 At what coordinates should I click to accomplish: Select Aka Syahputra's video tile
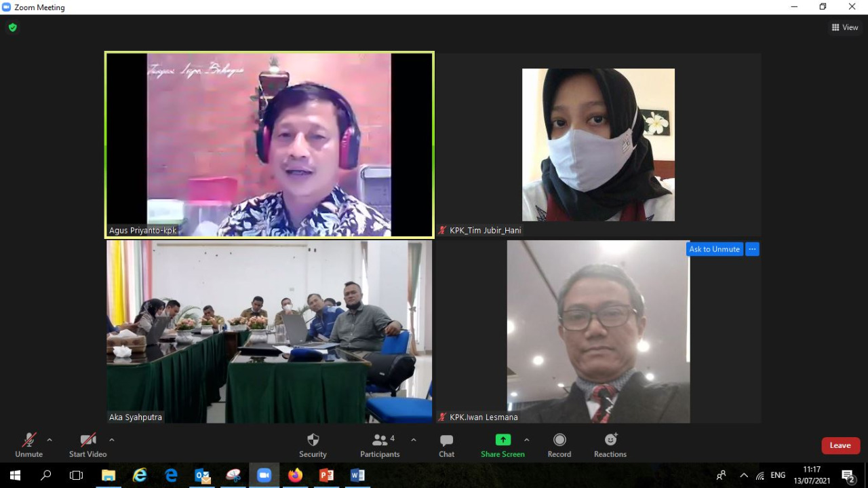[x=269, y=332]
